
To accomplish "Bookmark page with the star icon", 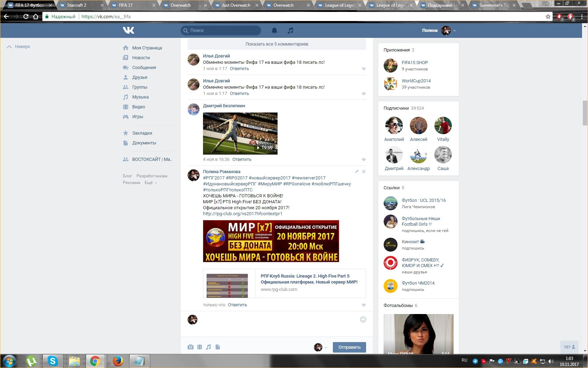I will 548,16.
